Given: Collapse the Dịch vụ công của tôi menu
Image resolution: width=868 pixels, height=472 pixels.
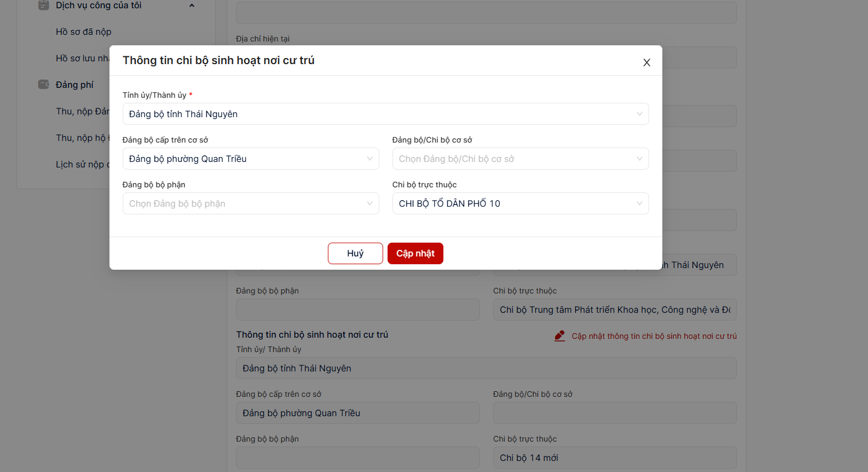Looking at the screenshot, I should coord(192,6).
